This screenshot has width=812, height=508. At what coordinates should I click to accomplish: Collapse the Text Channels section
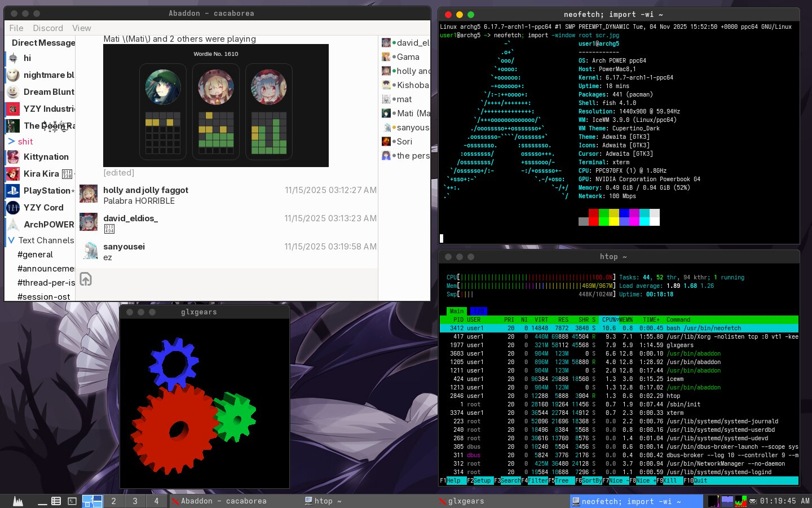(x=11, y=240)
